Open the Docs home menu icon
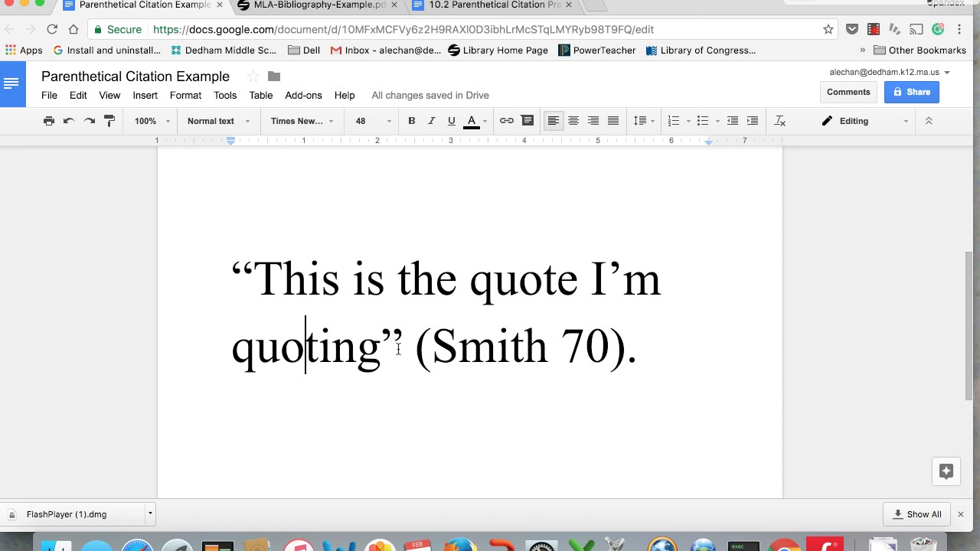Viewport: 980px width, 551px height. coord(11,83)
